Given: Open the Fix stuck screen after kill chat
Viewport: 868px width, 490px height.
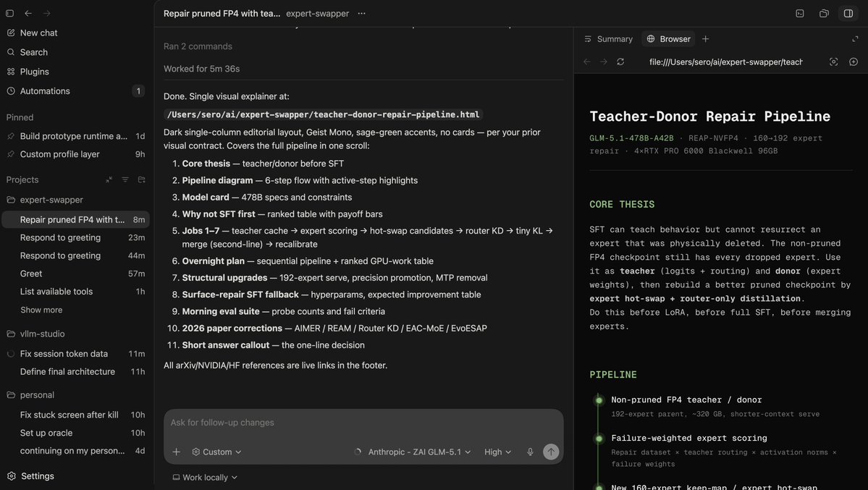Looking at the screenshot, I should coord(75,415).
